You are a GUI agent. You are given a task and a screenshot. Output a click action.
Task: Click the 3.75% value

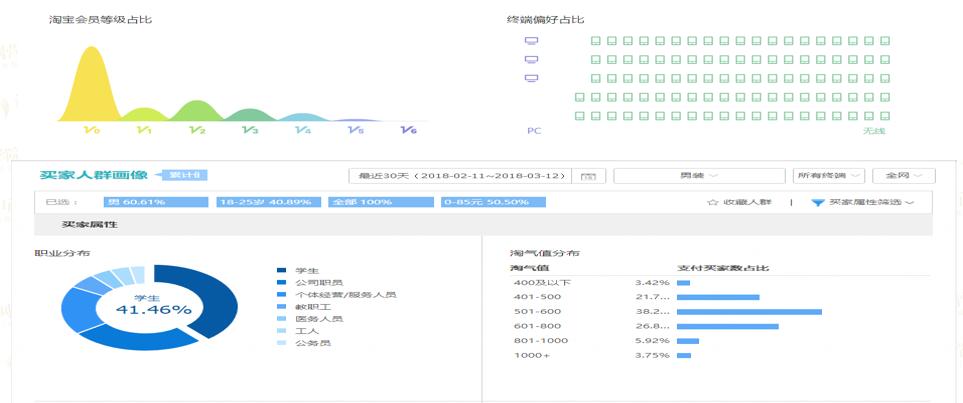[652, 356]
